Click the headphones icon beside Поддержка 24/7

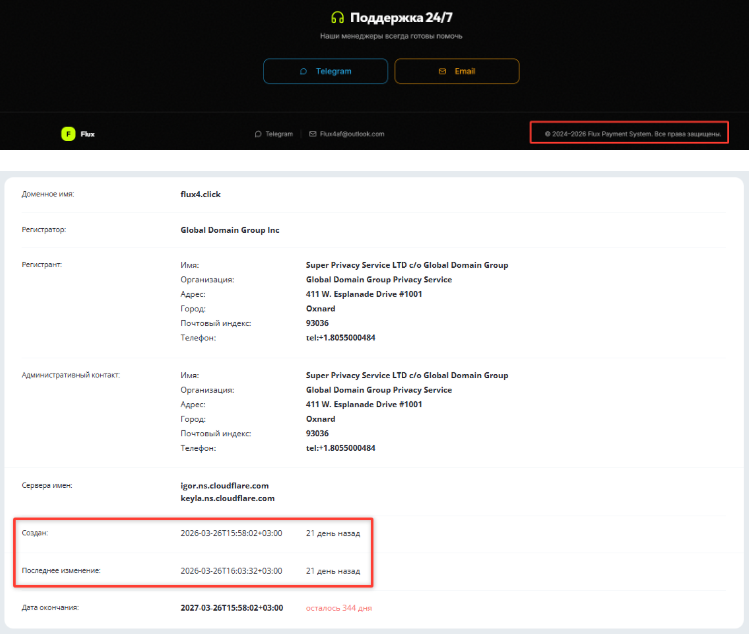point(337,17)
